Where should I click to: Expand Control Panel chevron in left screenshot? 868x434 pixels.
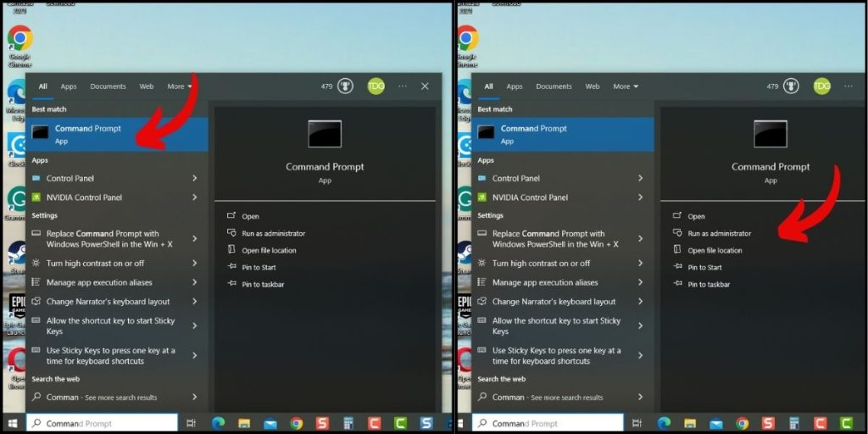pyautogui.click(x=195, y=178)
